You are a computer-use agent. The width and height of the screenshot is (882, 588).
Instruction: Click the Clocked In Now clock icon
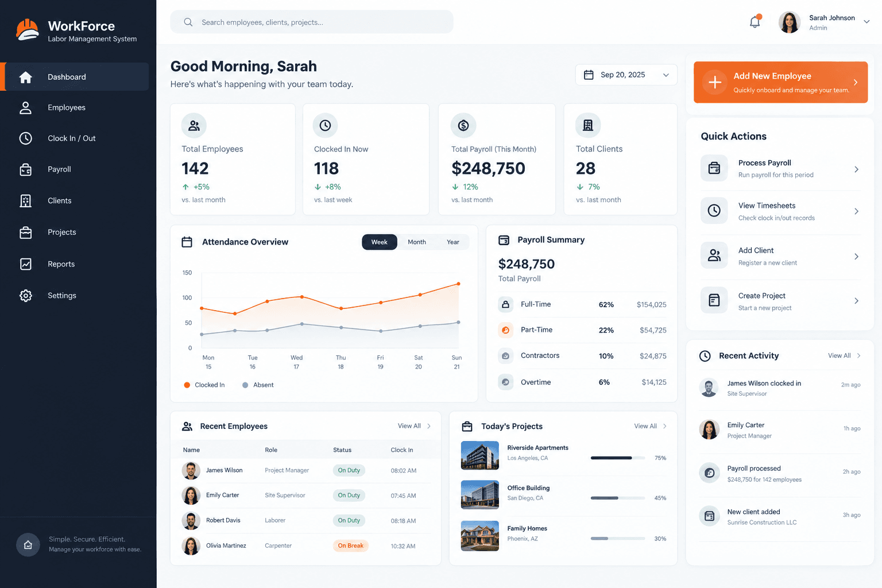point(325,125)
